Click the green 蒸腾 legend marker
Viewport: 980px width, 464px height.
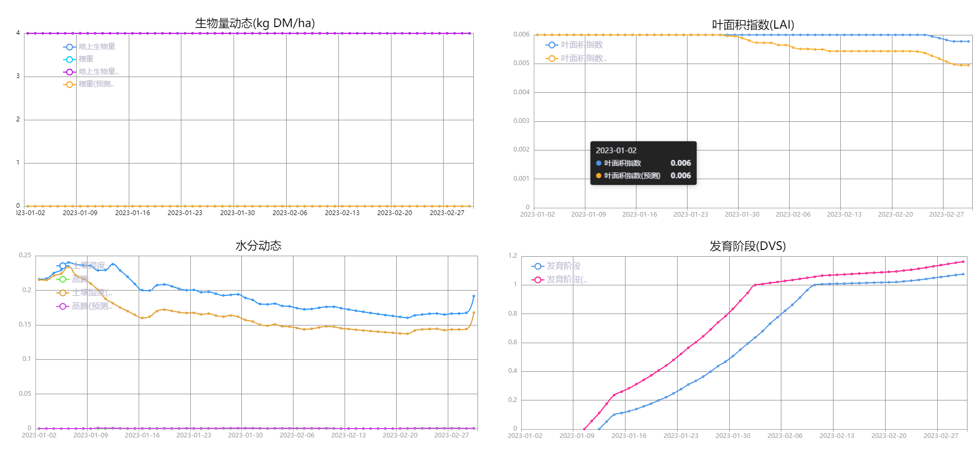pos(63,279)
